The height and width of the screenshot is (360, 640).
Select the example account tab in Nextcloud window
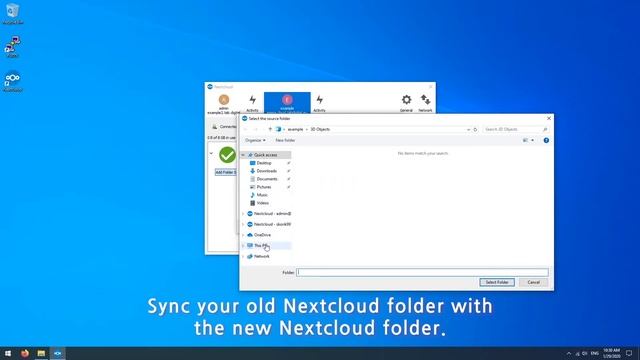(287, 103)
